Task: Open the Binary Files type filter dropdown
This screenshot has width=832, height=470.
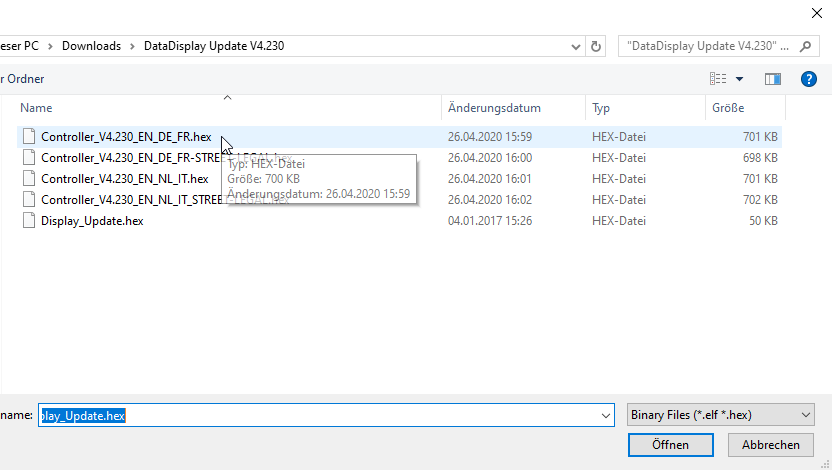Action: [720, 415]
